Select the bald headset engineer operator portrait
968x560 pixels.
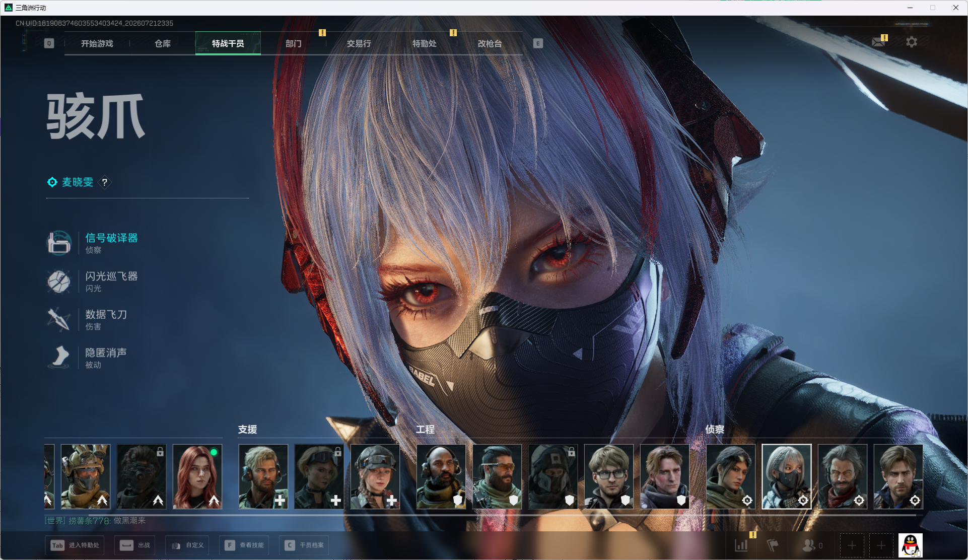tap(441, 476)
